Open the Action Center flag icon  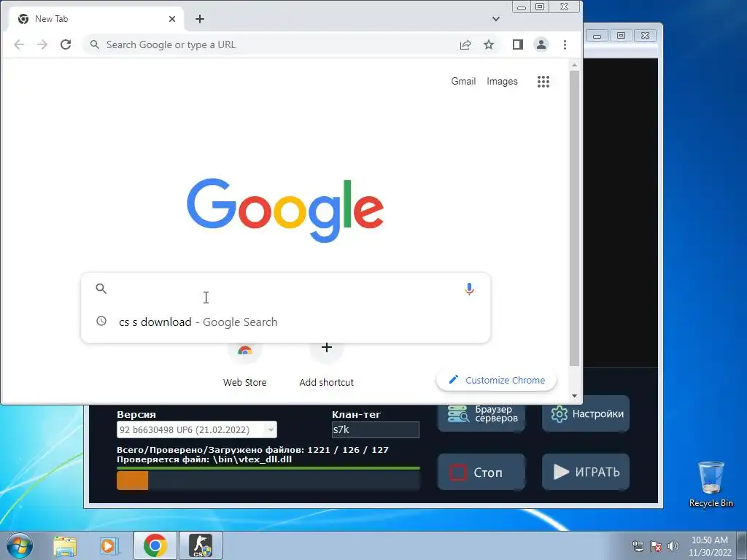coord(656,546)
